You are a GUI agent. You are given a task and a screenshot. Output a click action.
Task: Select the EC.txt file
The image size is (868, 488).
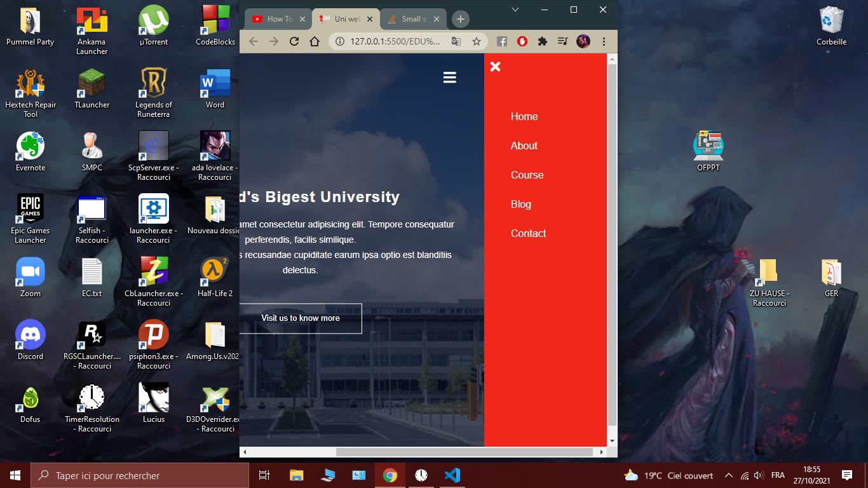pyautogui.click(x=92, y=278)
